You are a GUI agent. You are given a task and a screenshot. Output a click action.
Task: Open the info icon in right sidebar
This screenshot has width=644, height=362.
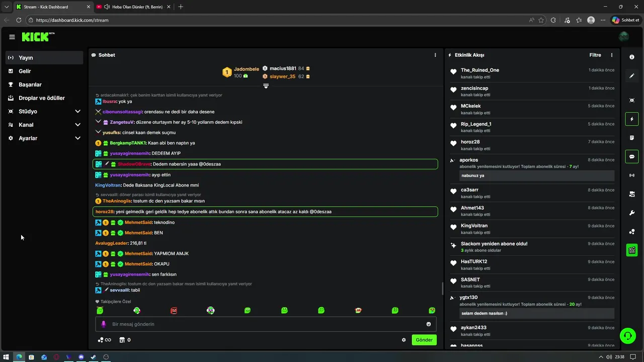[x=632, y=57]
